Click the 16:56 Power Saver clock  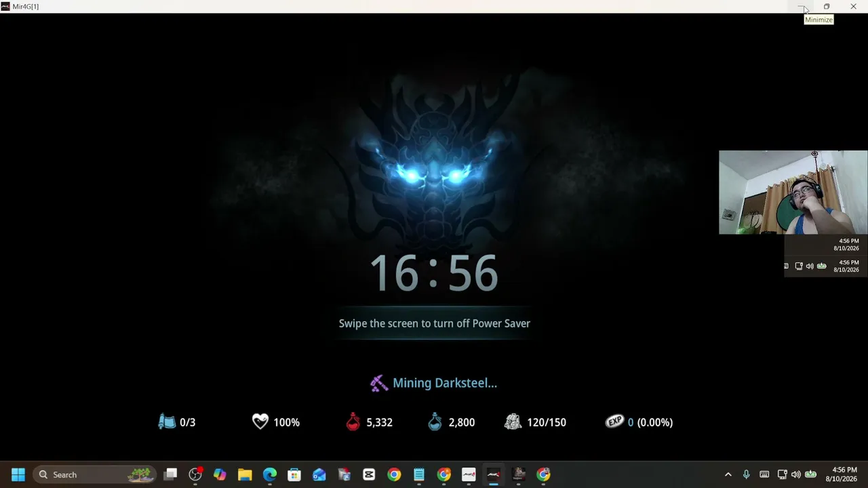(x=434, y=274)
